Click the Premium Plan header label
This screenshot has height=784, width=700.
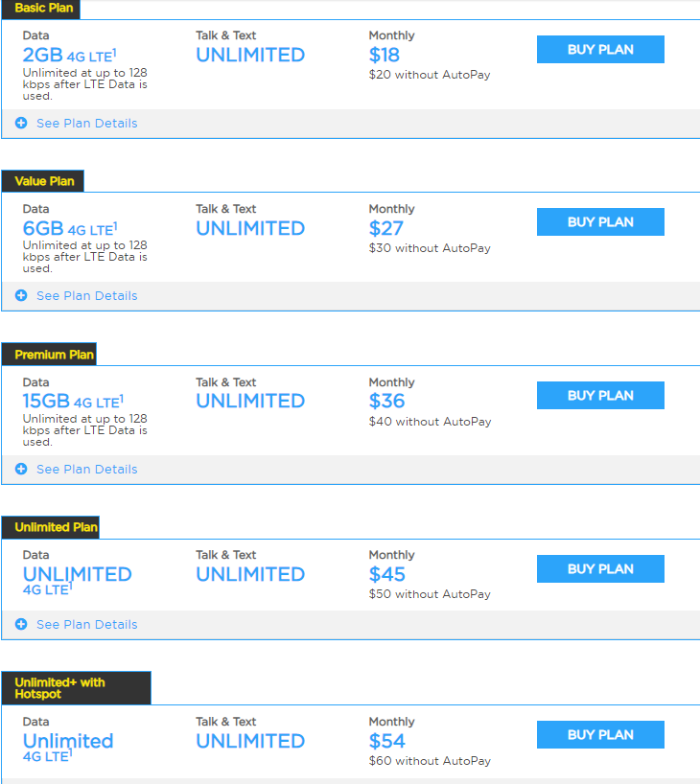point(54,355)
